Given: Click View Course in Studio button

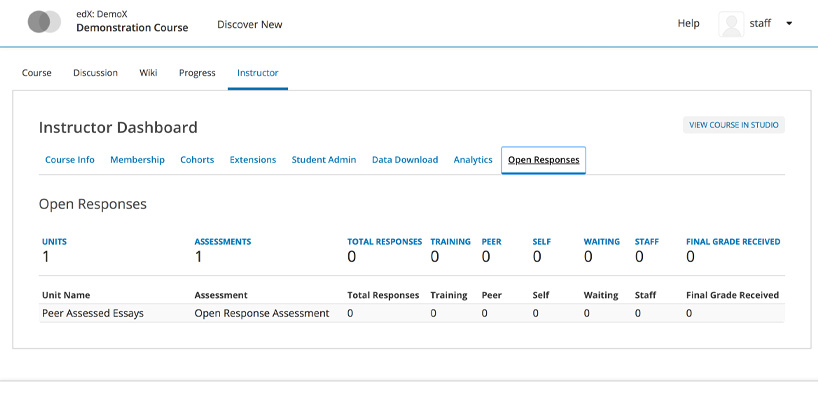Looking at the screenshot, I should point(733,125).
